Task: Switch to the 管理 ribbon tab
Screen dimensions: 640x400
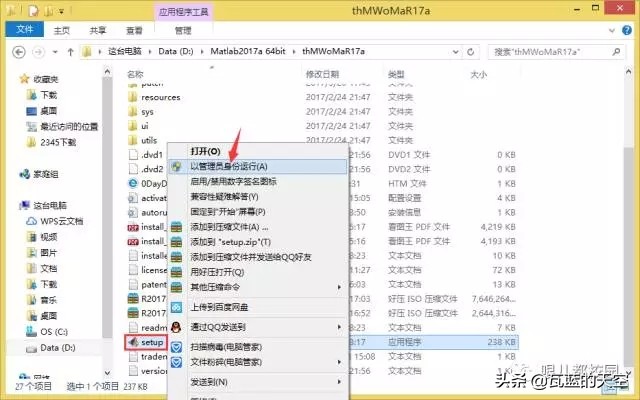Action: pyautogui.click(x=183, y=31)
